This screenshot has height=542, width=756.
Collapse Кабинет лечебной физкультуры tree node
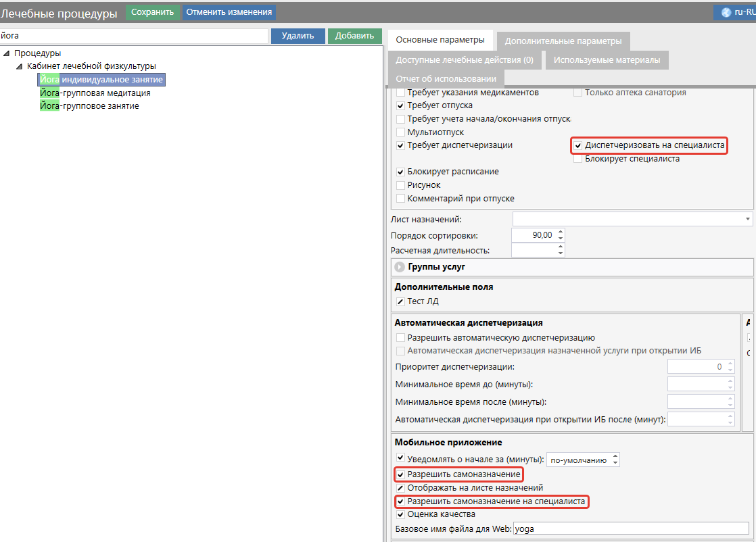point(20,66)
